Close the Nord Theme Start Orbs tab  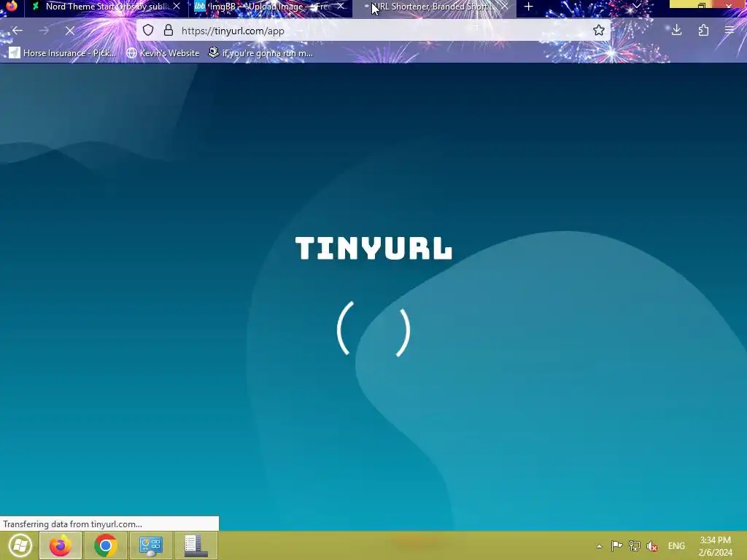pos(177,7)
